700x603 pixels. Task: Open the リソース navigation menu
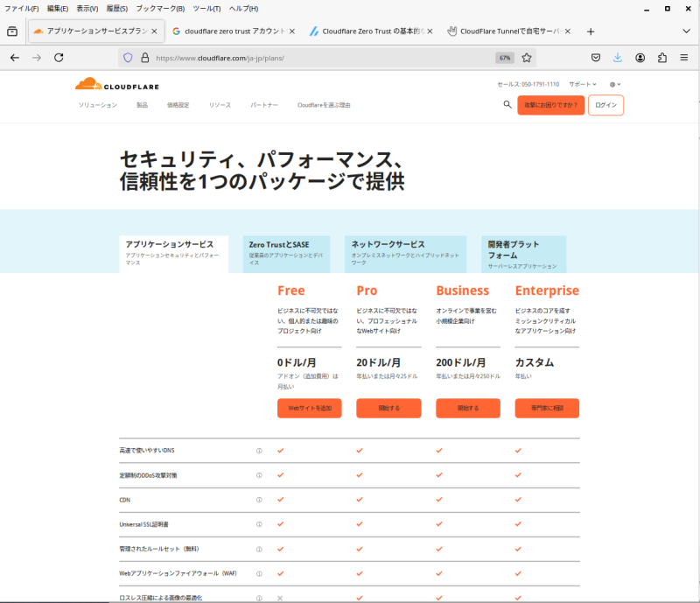220,105
